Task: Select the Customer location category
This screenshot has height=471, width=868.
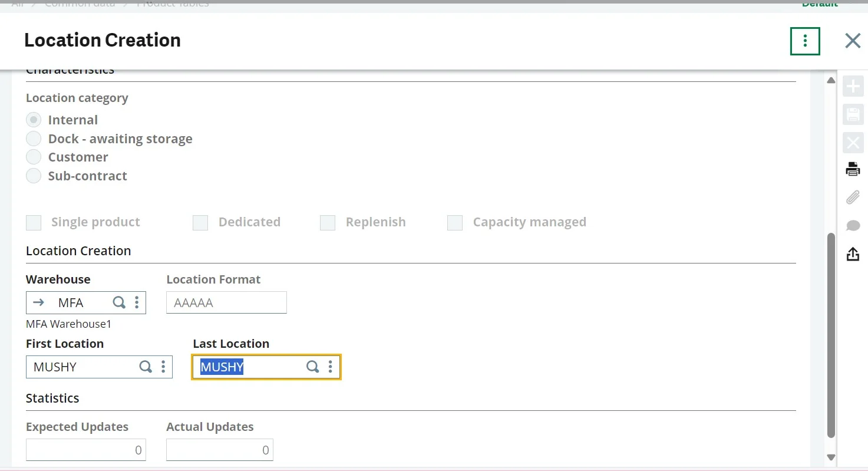Action: tap(34, 157)
